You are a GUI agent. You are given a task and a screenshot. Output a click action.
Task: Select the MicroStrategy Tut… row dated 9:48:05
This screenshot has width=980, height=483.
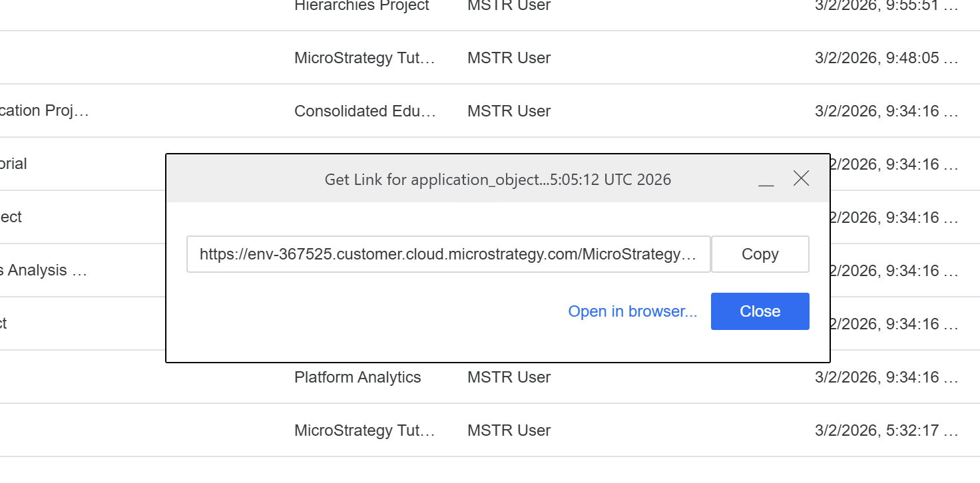click(x=364, y=58)
